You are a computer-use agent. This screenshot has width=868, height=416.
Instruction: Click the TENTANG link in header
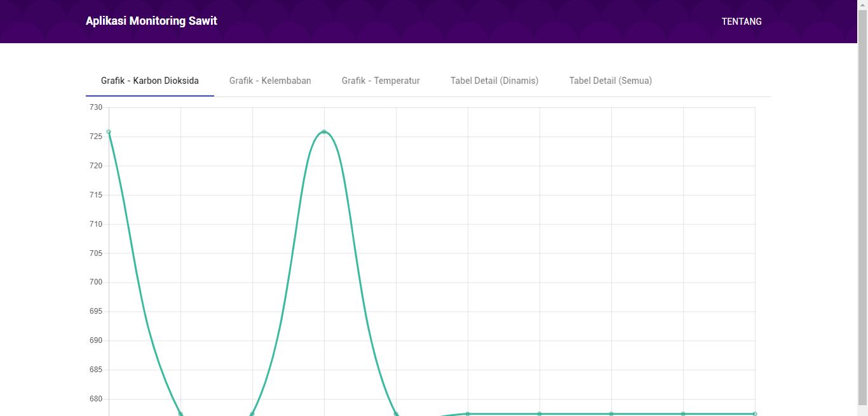point(742,22)
